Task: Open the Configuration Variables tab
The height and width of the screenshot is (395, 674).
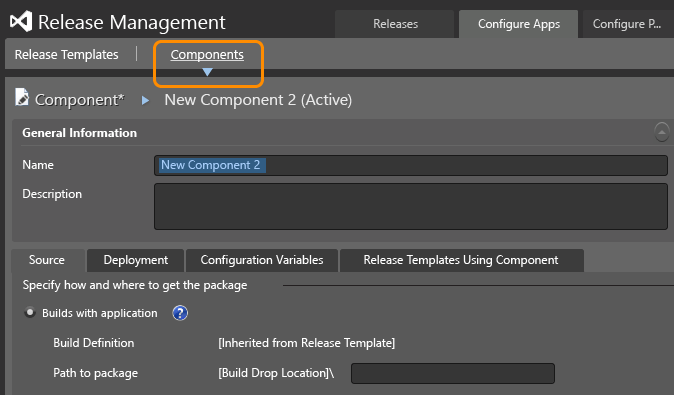Action: [x=262, y=260]
